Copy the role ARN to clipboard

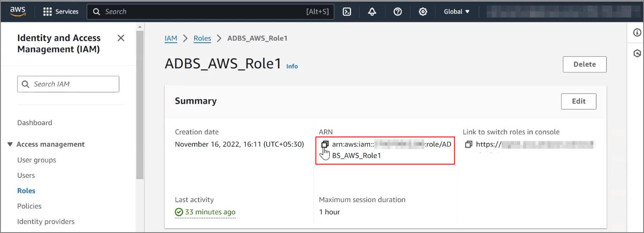[x=325, y=144]
